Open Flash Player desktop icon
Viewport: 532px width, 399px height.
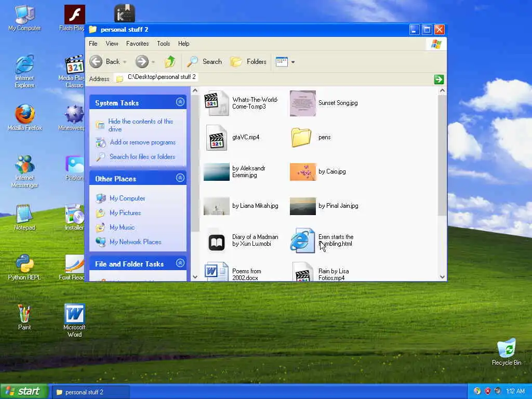tap(74, 18)
